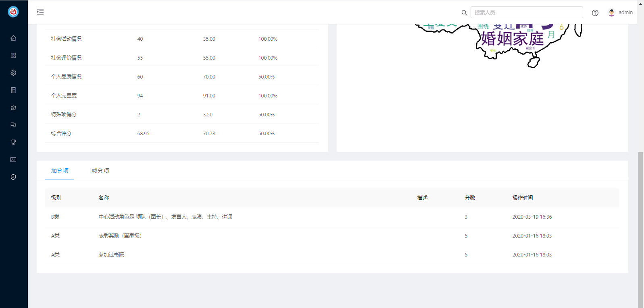Focus the 搜索人员 search field

tap(526, 12)
